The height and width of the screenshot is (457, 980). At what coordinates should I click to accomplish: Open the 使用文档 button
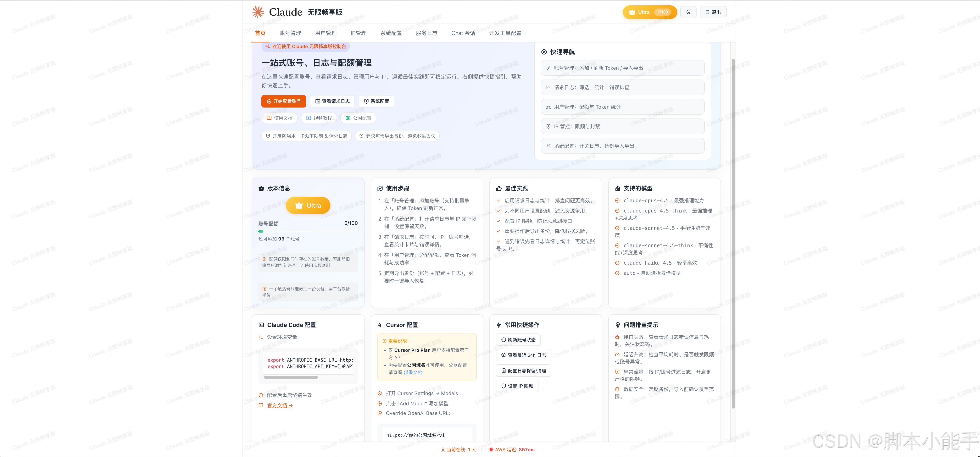(x=280, y=118)
